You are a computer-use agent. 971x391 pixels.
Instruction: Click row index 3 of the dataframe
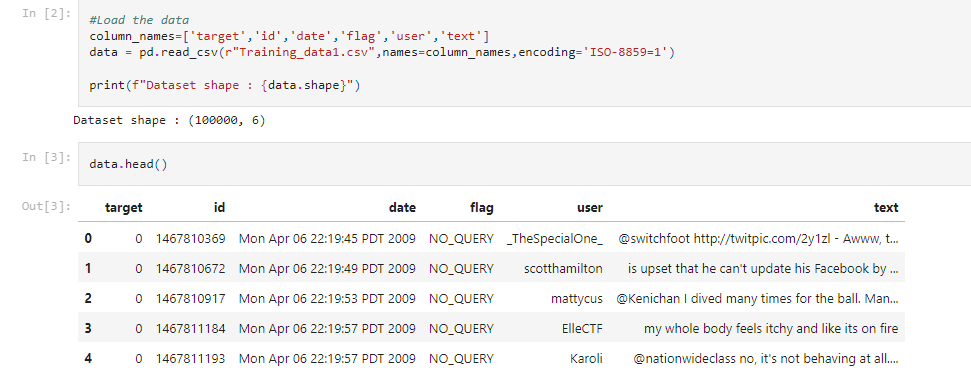point(88,328)
